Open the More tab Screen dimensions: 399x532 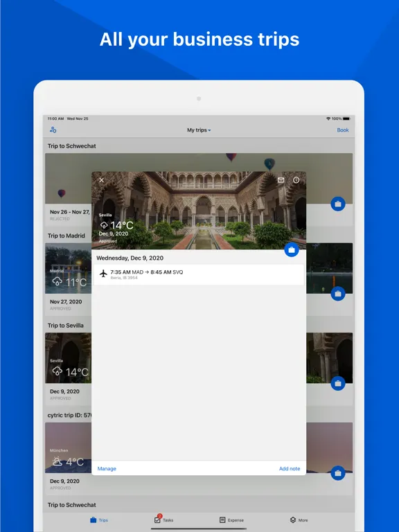point(299,520)
